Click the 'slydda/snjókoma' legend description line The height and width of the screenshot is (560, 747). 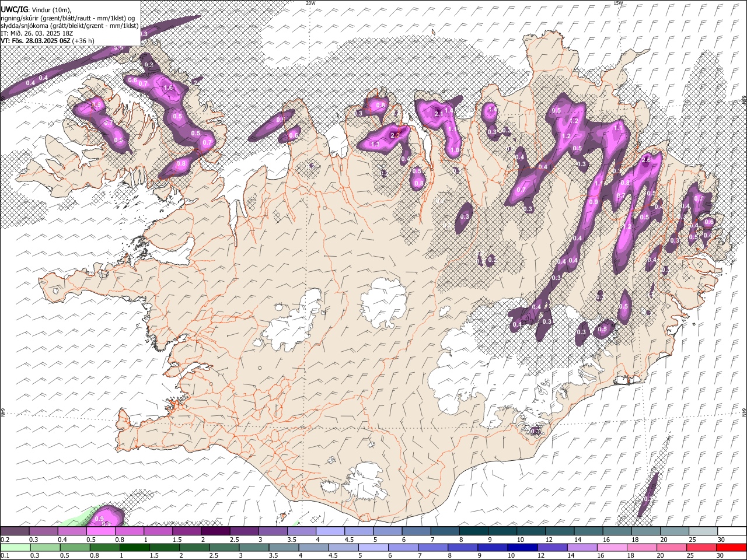click(69, 26)
